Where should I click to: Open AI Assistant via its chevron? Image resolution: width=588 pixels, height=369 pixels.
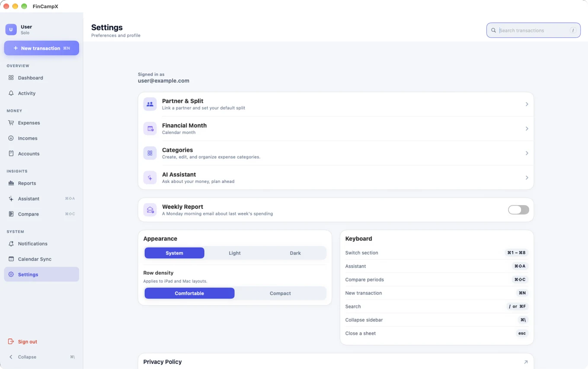tap(527, 178)
